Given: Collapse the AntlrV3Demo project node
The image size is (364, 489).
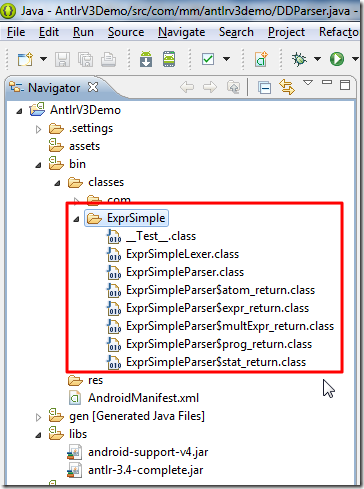Looking at the screenshot, I should click(19, 111).
